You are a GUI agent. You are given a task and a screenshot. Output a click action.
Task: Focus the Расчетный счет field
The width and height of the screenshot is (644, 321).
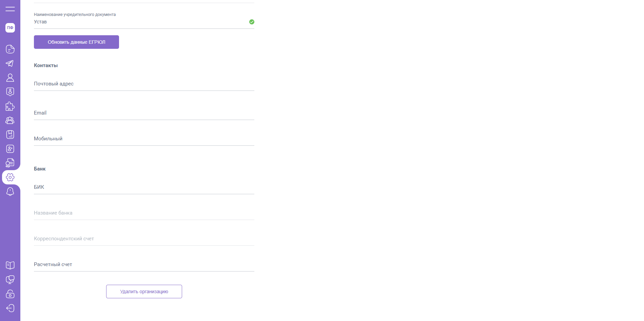coord(144,265)
